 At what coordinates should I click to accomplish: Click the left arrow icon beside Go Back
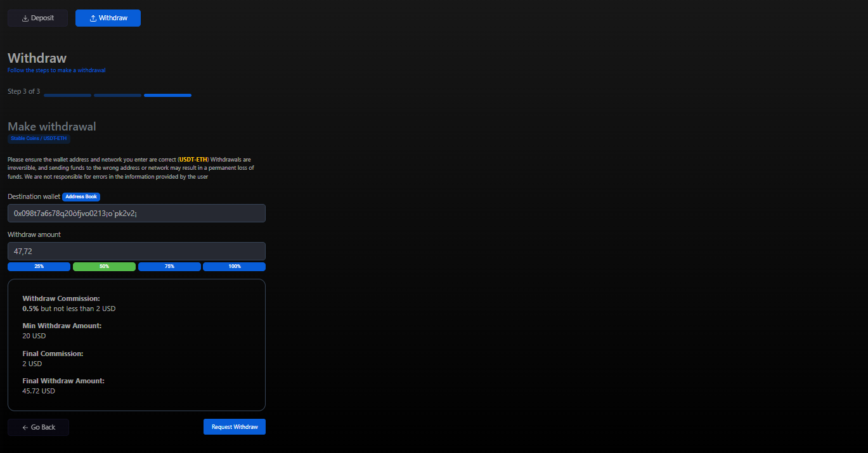[x=25, y=428]
